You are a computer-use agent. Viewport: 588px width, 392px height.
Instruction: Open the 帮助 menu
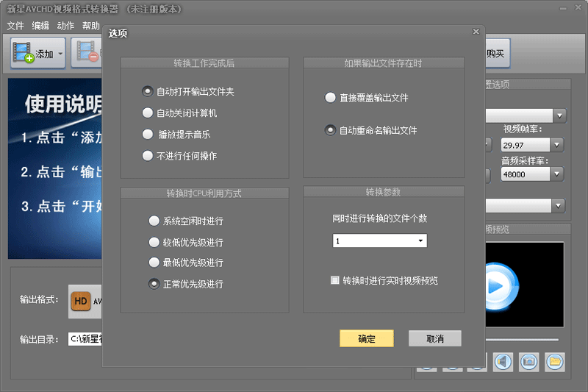coord(91,26)
